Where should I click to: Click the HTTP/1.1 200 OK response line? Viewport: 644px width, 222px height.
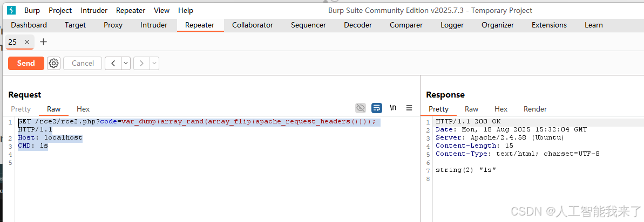pos(468,121)
